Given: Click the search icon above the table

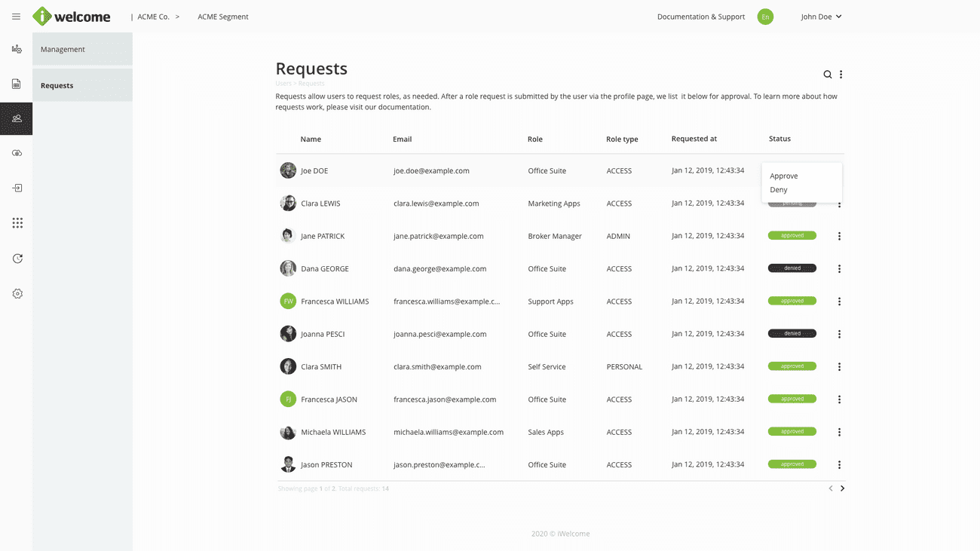Looking at the screenshot, I should click(x=828, y=75).
